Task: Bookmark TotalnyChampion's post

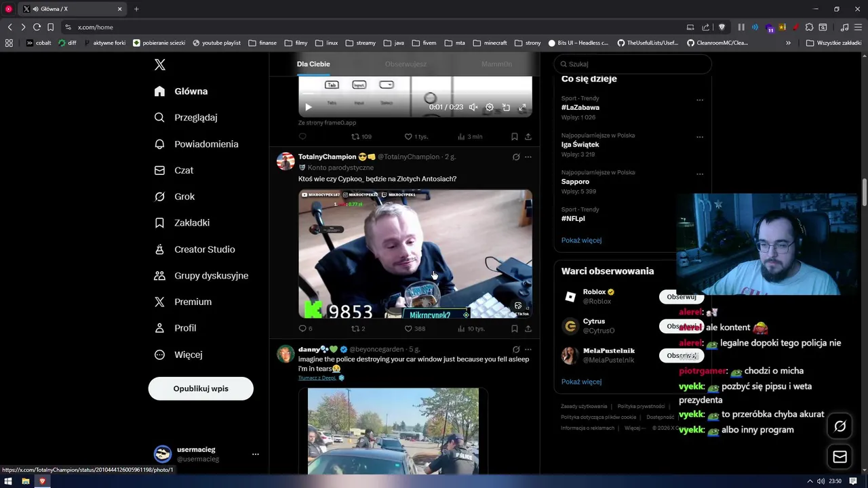Action: click(515, 329)
